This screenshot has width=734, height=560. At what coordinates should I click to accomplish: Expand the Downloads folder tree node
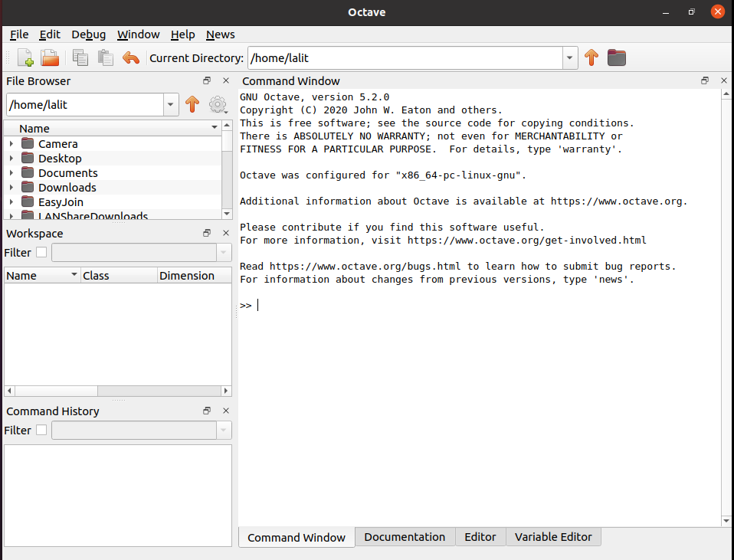pos(11,187)
